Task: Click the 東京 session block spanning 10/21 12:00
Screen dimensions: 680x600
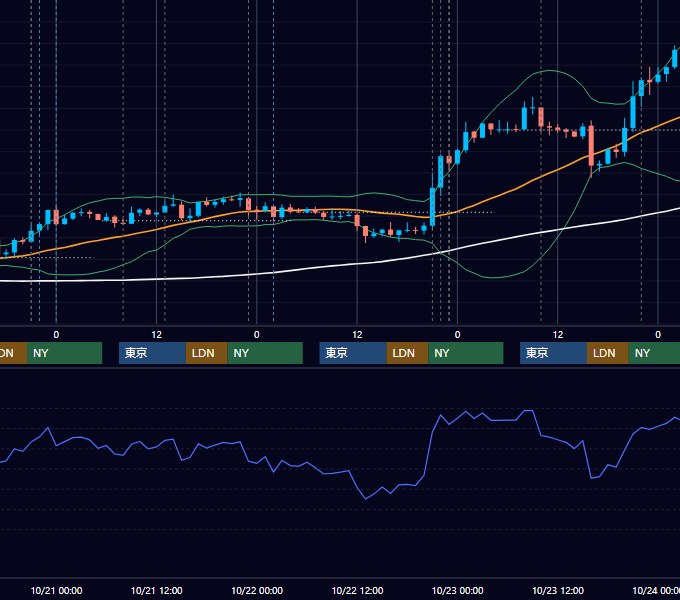Action: click(x=152, y=353)
